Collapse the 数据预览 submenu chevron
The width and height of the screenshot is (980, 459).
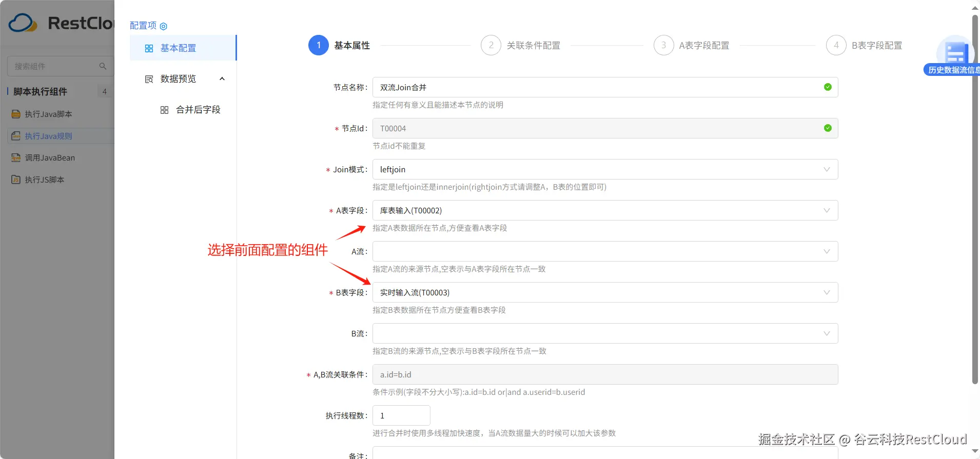pyautogui.click(x=222, y=78)
